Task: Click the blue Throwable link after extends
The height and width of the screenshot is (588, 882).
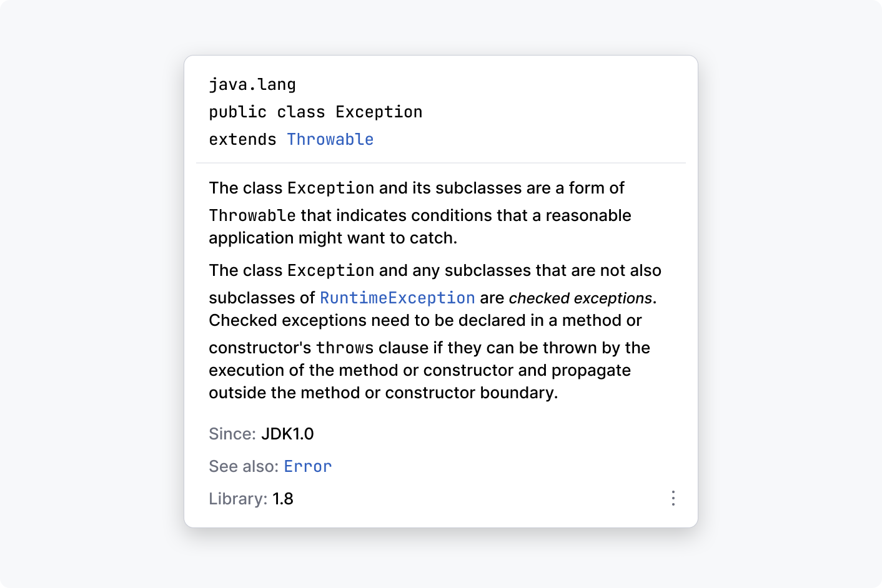Action: point(330,139)
